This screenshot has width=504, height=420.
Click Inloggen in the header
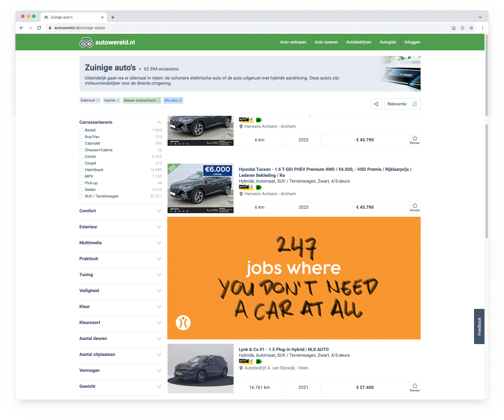pos(412,42)
